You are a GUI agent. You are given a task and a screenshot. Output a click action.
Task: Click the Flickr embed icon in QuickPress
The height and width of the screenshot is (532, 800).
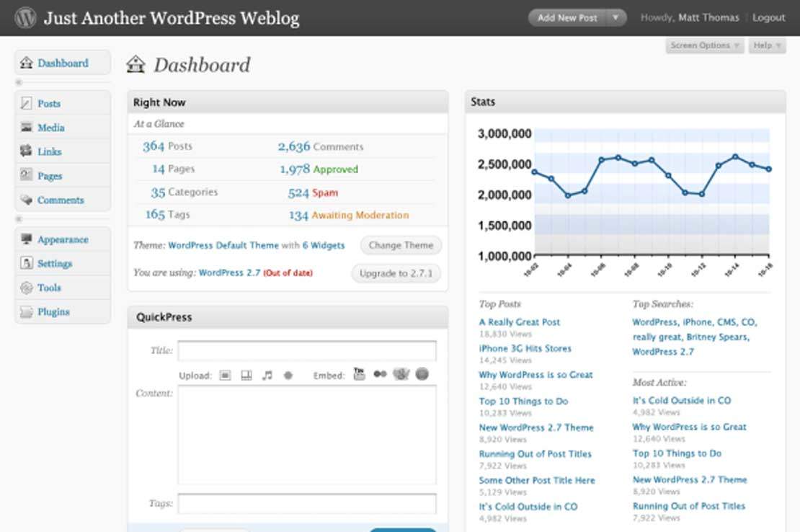coord(380,374)
